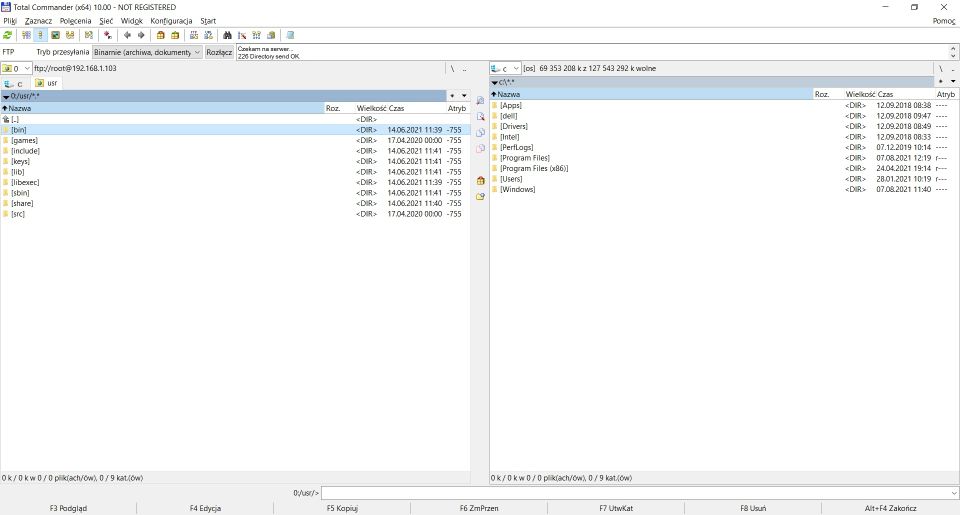Open the [bin] folder icon in left panel
This screenshot has height=515, width=960.
coord(6,130)
